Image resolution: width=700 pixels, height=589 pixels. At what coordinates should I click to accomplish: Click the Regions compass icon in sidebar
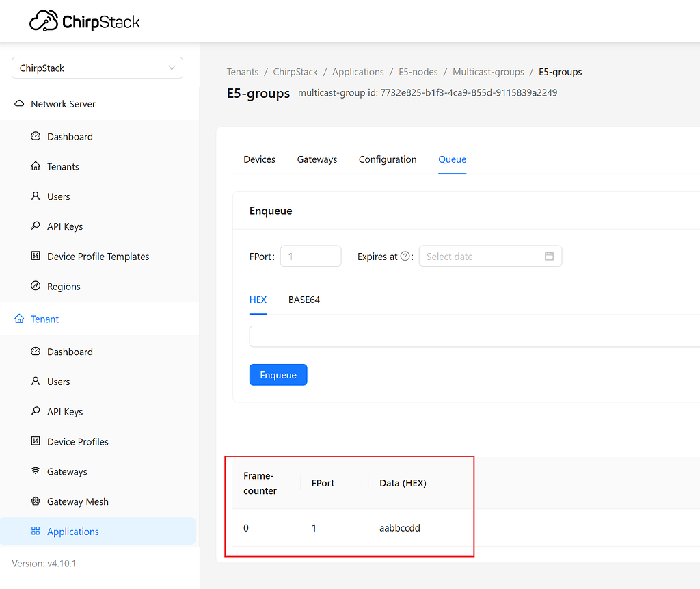[36, 286]
